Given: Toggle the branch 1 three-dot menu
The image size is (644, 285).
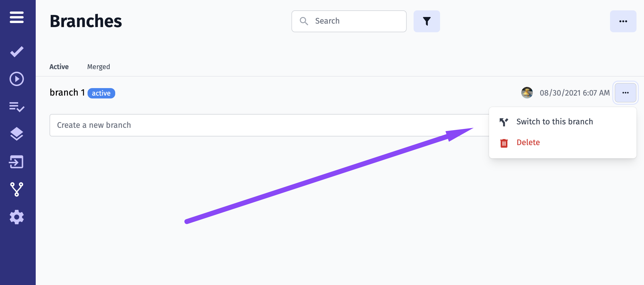Looking at the screenshot, I should coord(625,93).
